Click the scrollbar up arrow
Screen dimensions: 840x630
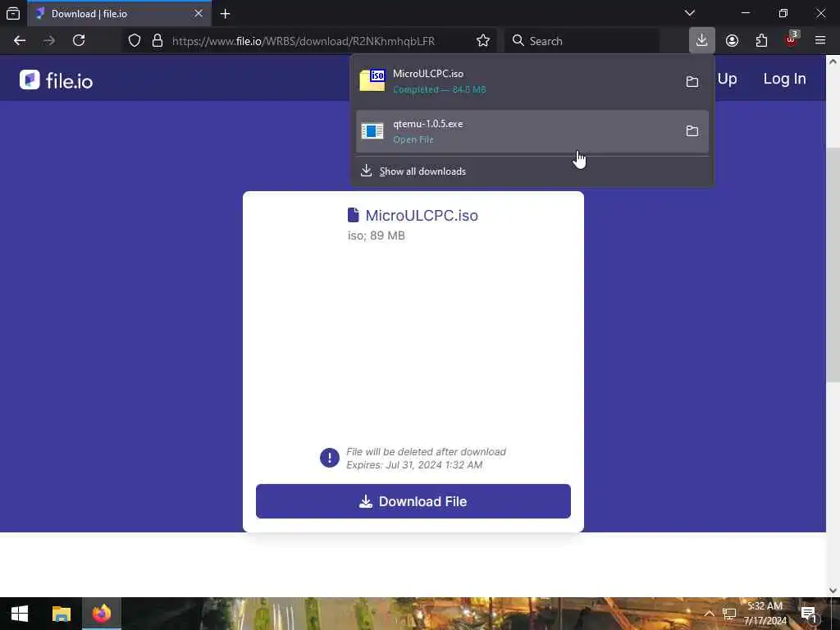(833, 61)
